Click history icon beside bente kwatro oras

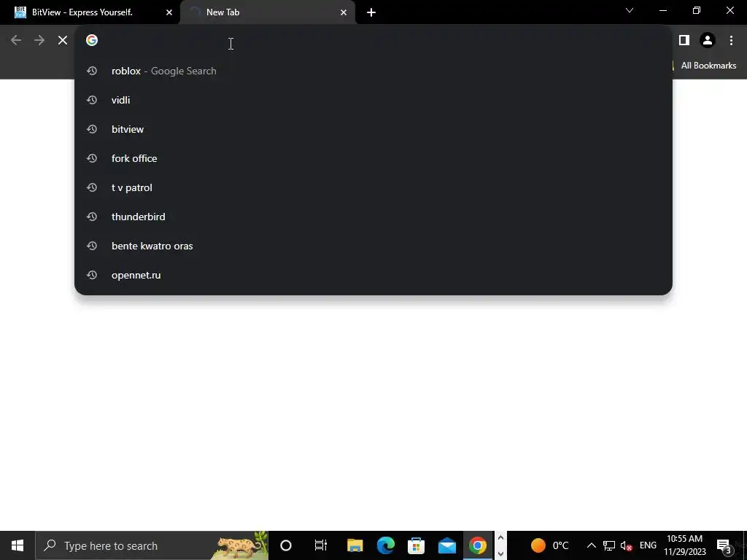92,246
